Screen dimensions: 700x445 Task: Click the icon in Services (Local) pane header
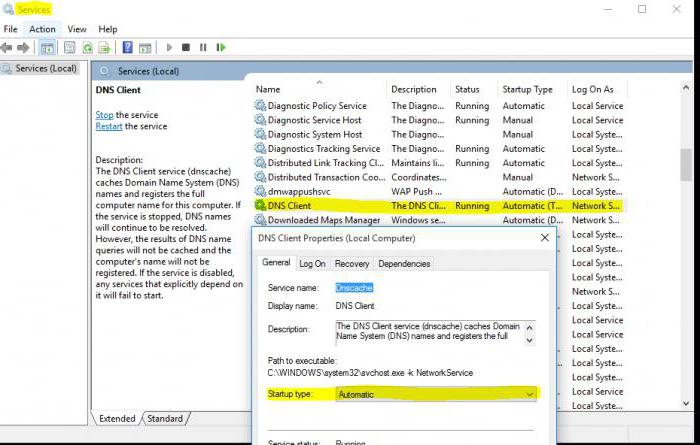pyautogui.click(x=104, y=71)
